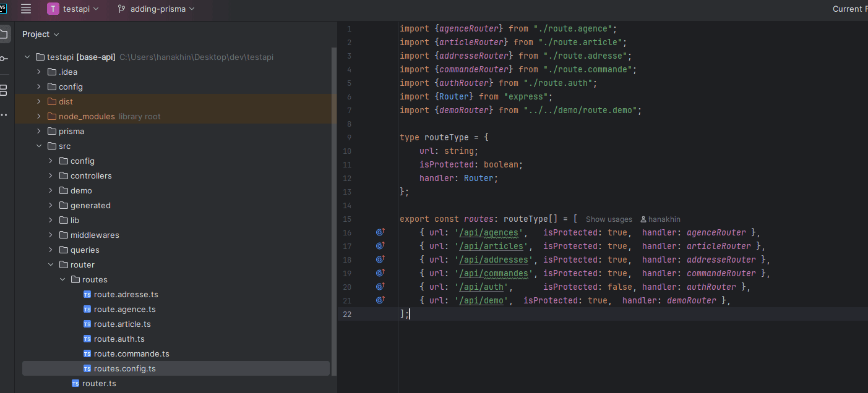Click gutter icon on line 21
The height and width of the screenshot is (393, 868).
pos(380,300)
